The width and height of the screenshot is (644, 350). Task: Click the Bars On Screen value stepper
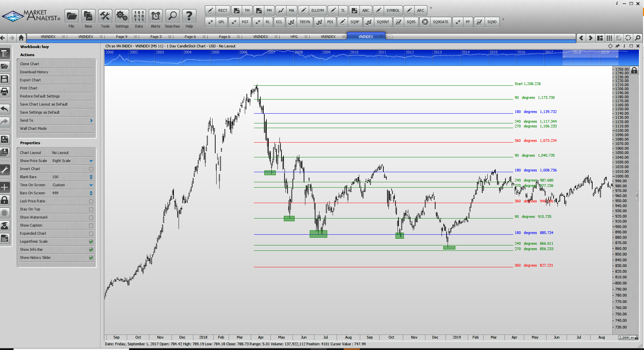tap(91, 193)
